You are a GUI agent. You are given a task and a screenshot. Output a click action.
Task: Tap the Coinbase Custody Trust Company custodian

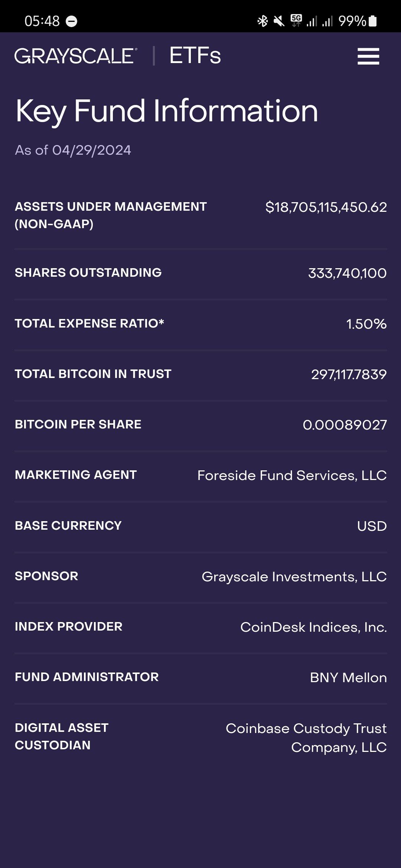306,738
